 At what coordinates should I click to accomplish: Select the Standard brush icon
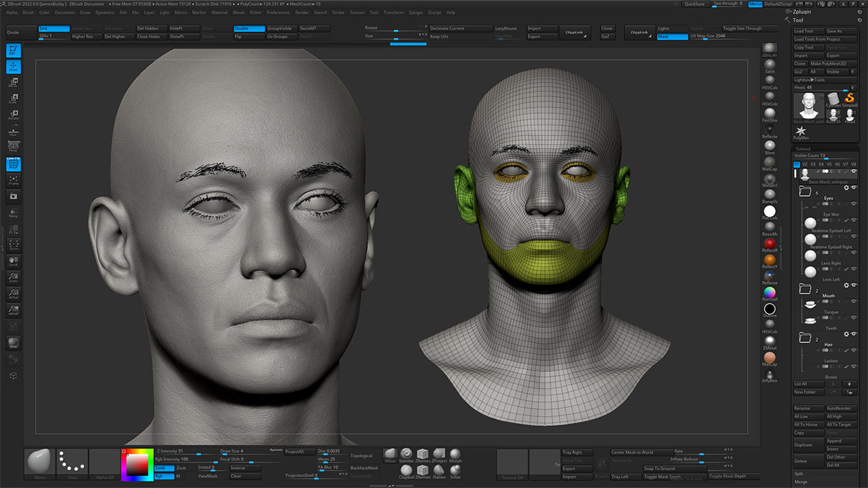coord(406,454)
